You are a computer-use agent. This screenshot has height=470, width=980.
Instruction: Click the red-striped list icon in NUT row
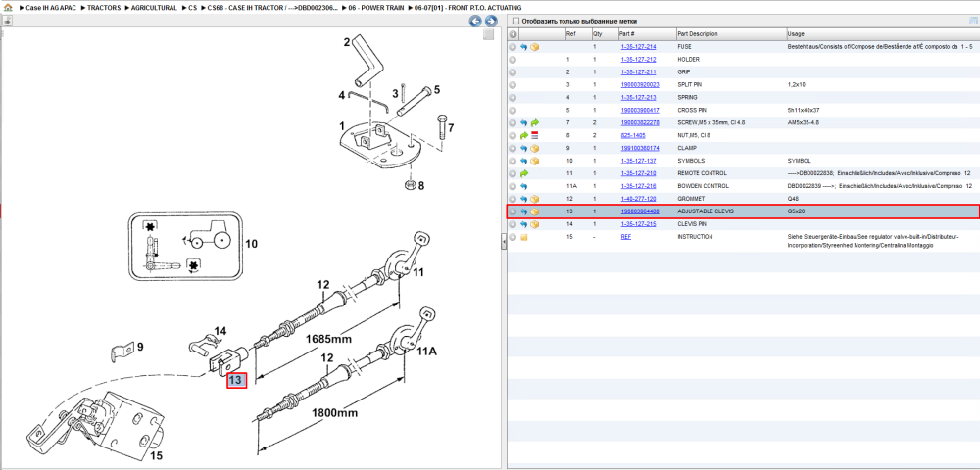point(535,135)
